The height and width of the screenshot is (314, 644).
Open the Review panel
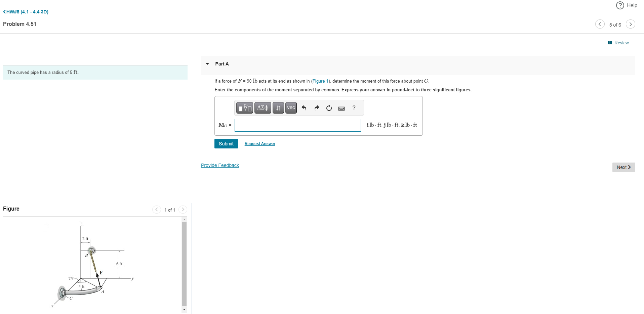tap(621, 43)
